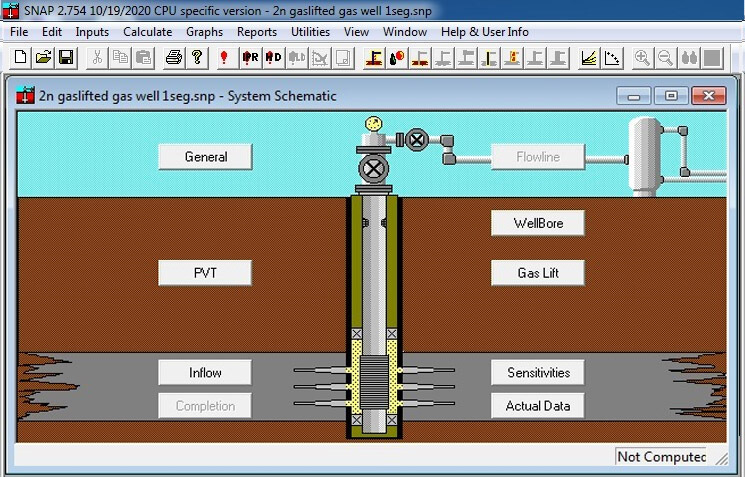Save the file using the floppy disk icon

[x=66, y=58]
